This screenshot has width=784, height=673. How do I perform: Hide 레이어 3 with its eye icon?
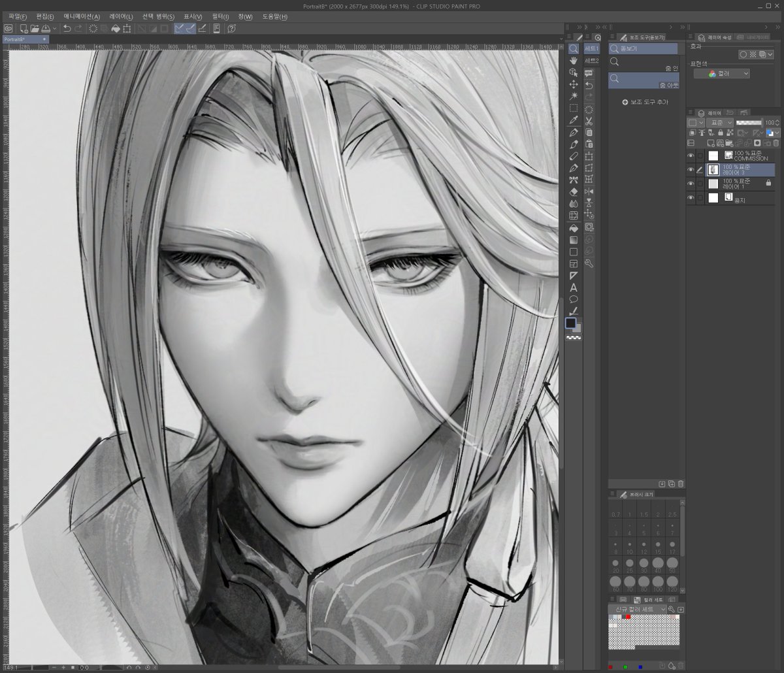691,170
